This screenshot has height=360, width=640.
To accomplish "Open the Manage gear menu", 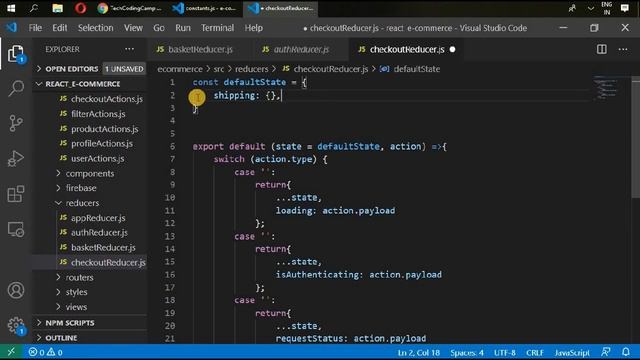I will click(x=16, y=325).
